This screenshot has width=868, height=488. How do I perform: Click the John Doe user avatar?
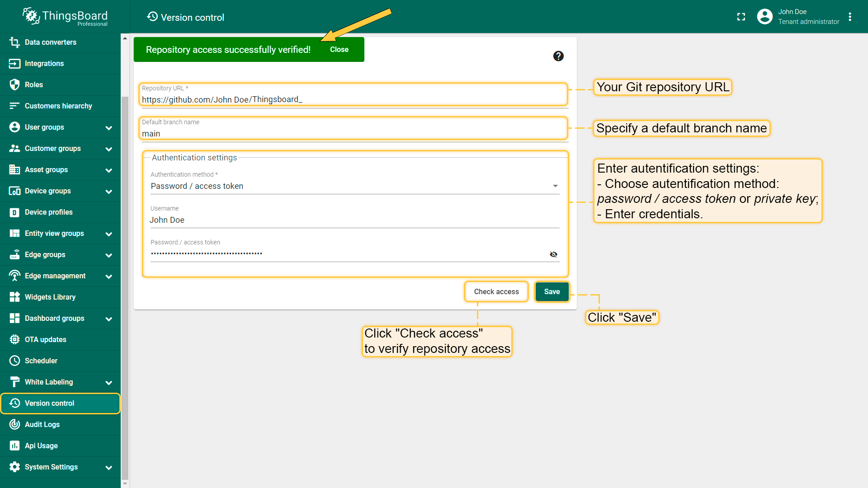click(x=764, y=17)
